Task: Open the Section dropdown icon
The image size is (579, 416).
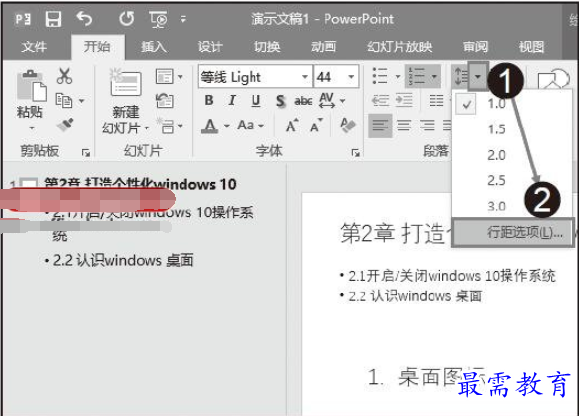Action: [169, 126]
